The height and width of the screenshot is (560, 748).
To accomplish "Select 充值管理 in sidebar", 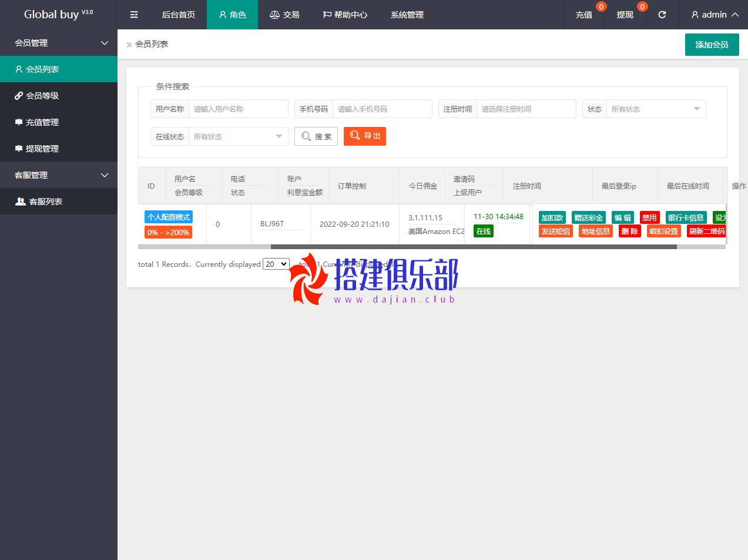I will point(59,122).
